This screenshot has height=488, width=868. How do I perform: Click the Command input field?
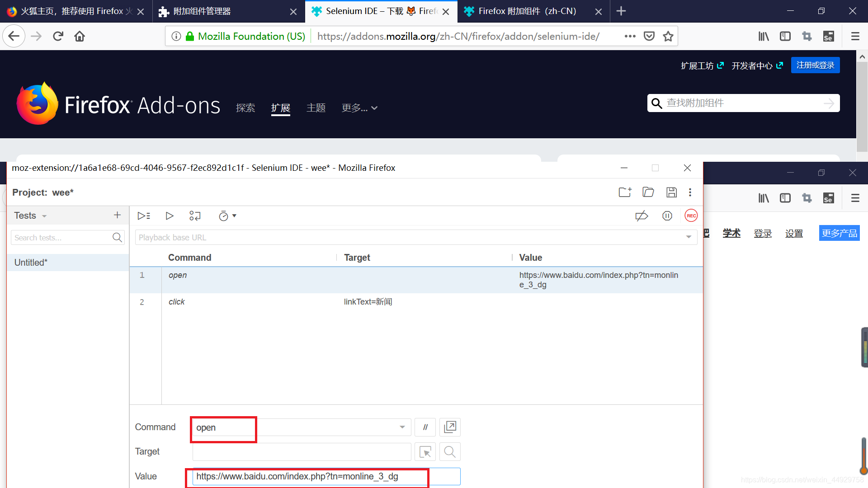click(x=302, y=427)
